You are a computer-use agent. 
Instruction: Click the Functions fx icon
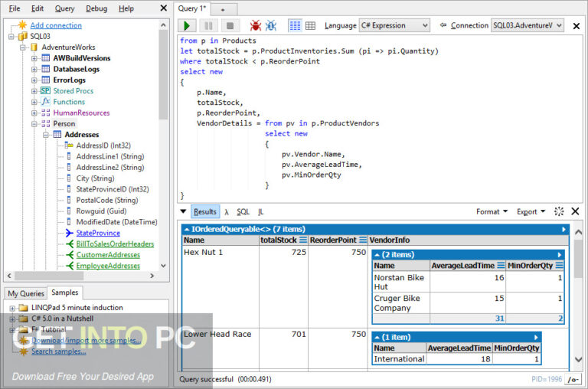[45, 101]
